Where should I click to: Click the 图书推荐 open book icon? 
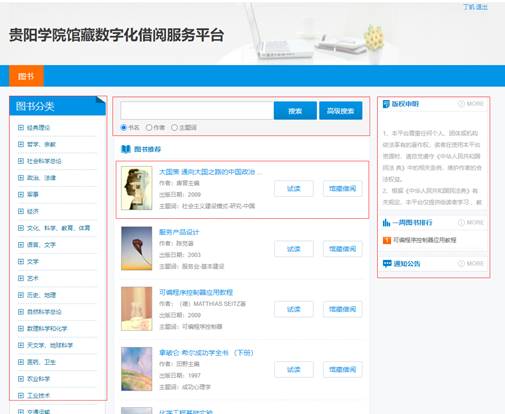(126, 149)
